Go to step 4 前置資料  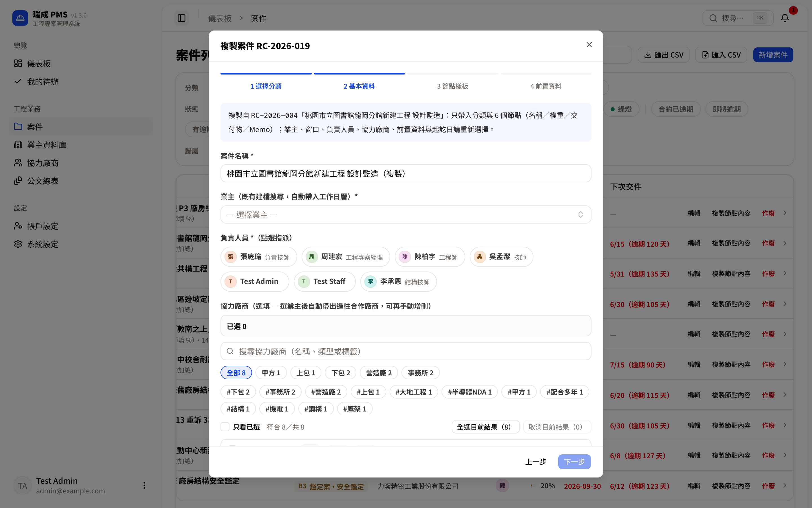tap(546, 86)
